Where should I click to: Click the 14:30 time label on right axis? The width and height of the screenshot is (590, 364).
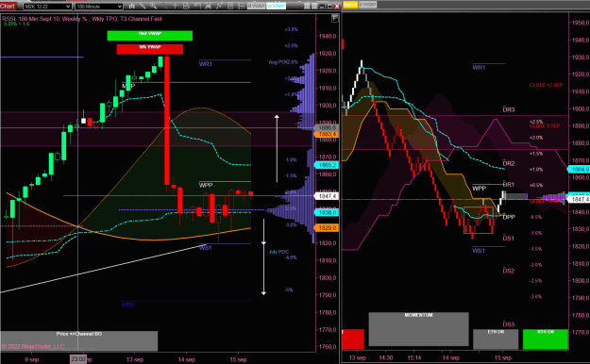[386, 358]
